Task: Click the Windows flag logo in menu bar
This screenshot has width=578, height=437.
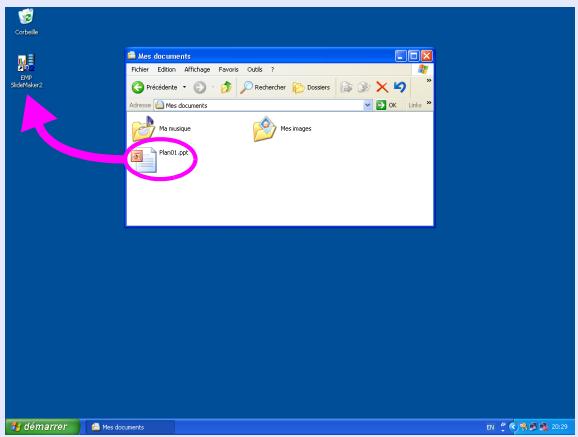Action: [422, 69]
